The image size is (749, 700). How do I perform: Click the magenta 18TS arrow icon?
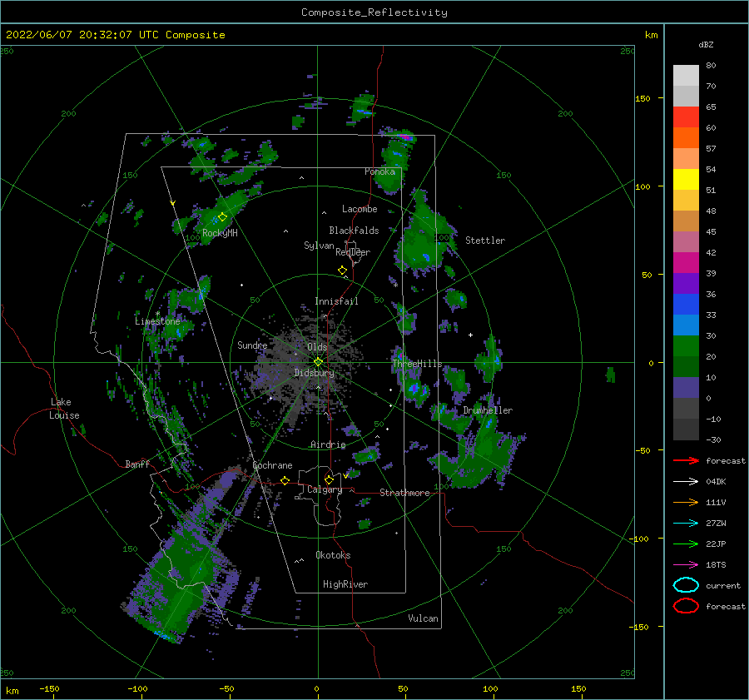[x=686, y=565]
